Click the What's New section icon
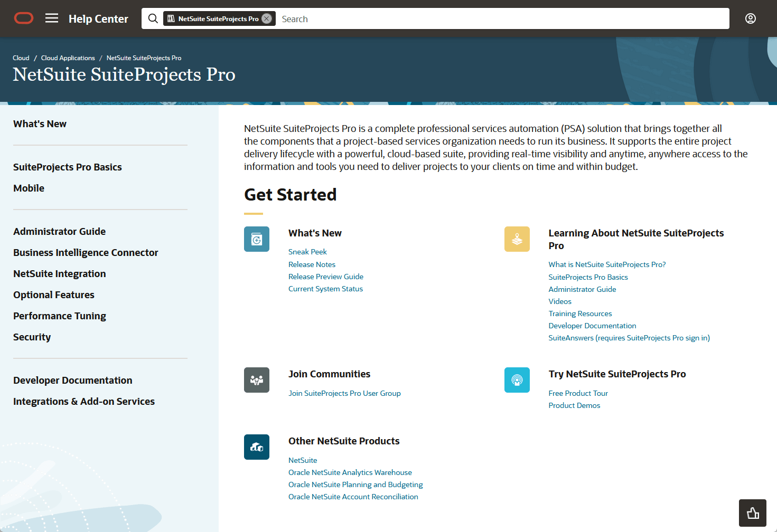The height and width of the screenshot is (532, 777). click(257, 239)
